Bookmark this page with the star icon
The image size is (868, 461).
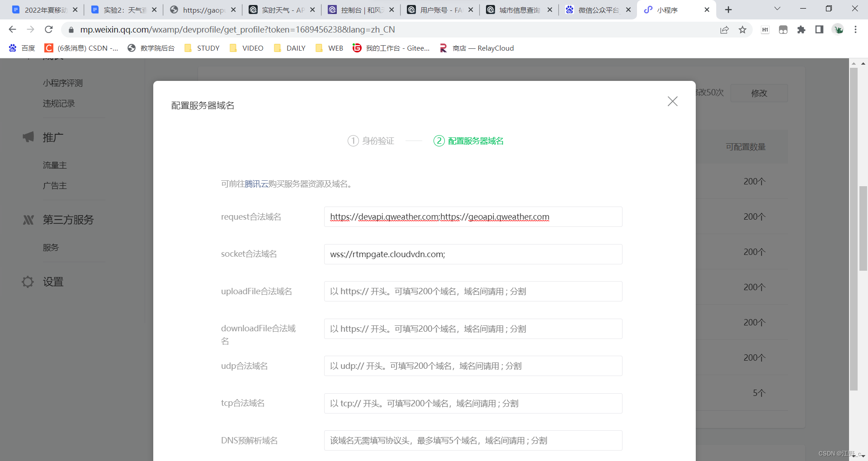coord(742,29)
